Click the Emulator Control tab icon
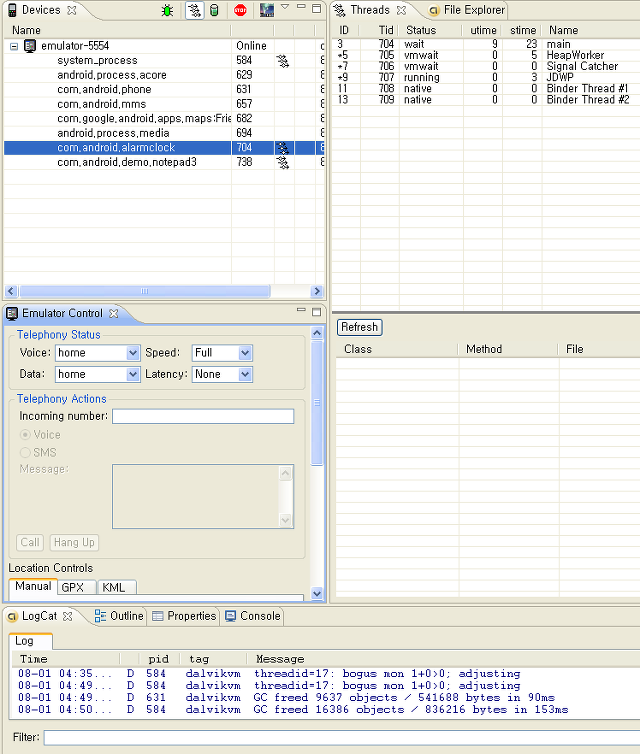Viewport: 640px width, 754px height. click(x=12, y=314)
